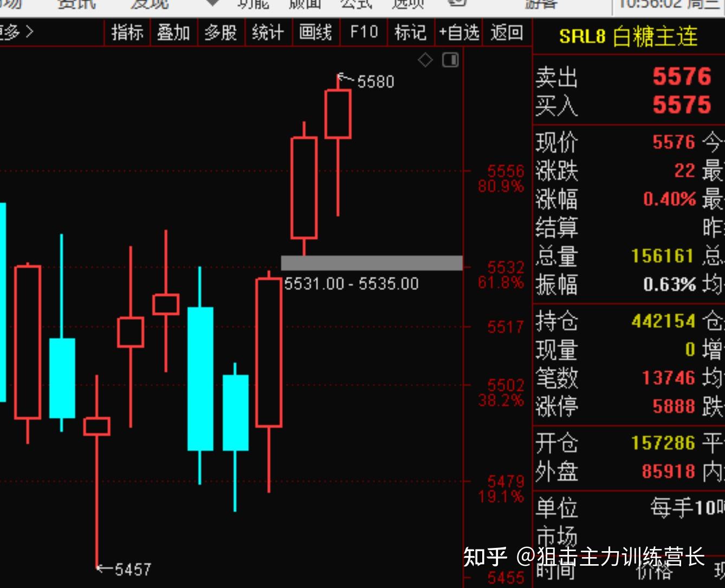Click the 5479 19.1% Fibonacci level label
Viewport: 725px width, 588px height.
501,489
